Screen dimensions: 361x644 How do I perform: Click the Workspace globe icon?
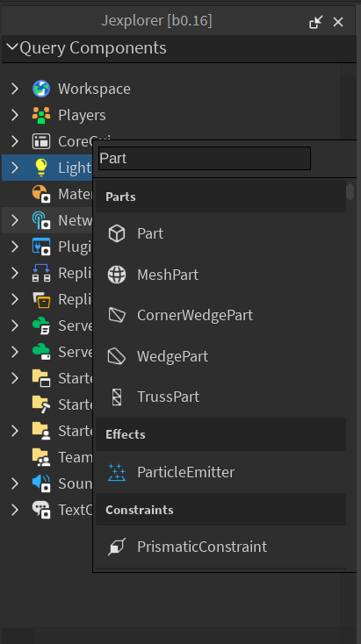pos(41,89)
